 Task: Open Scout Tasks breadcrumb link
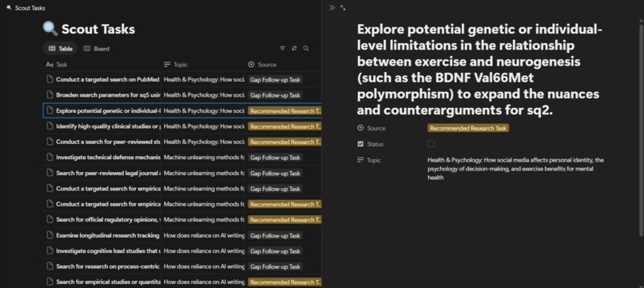point(30,8)
